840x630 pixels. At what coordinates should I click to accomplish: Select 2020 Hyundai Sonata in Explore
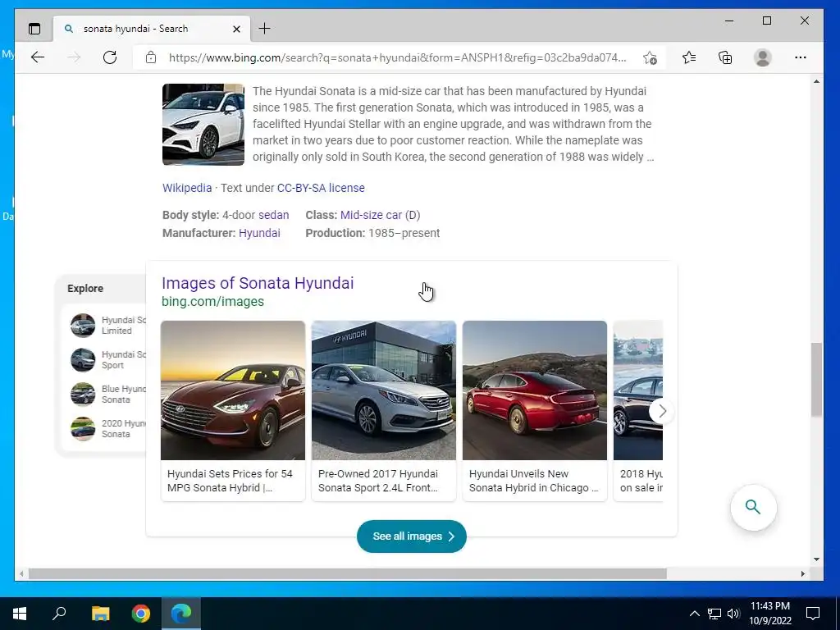(x=108, y=428)
